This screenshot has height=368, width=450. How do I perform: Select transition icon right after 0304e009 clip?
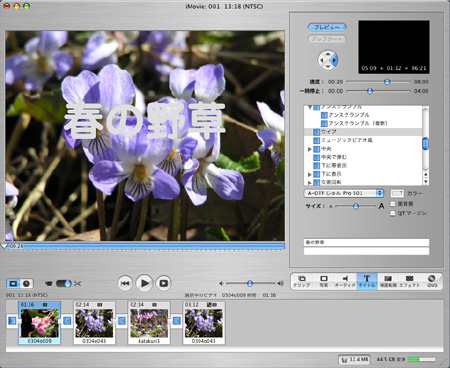pyautogui.click(x=67, y=321)
